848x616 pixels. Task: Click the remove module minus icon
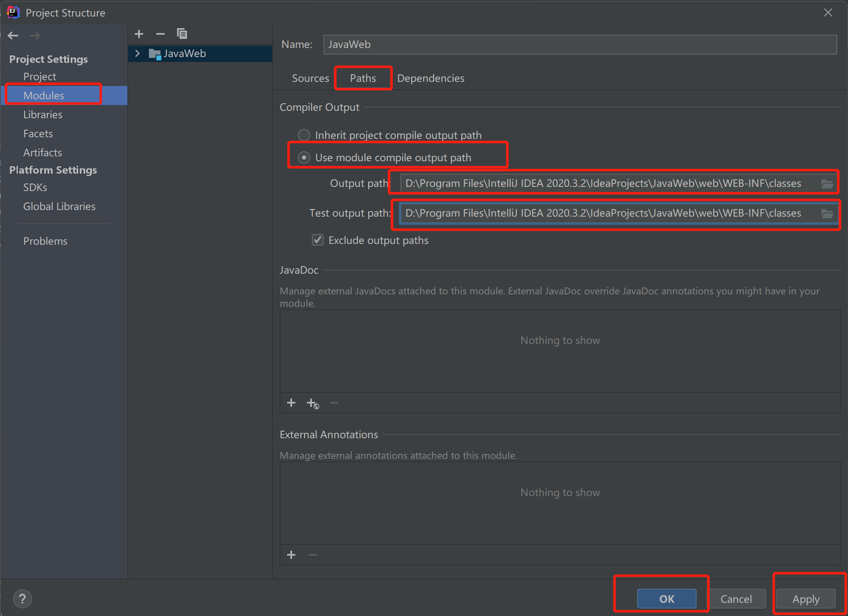(x=160, y=34)
